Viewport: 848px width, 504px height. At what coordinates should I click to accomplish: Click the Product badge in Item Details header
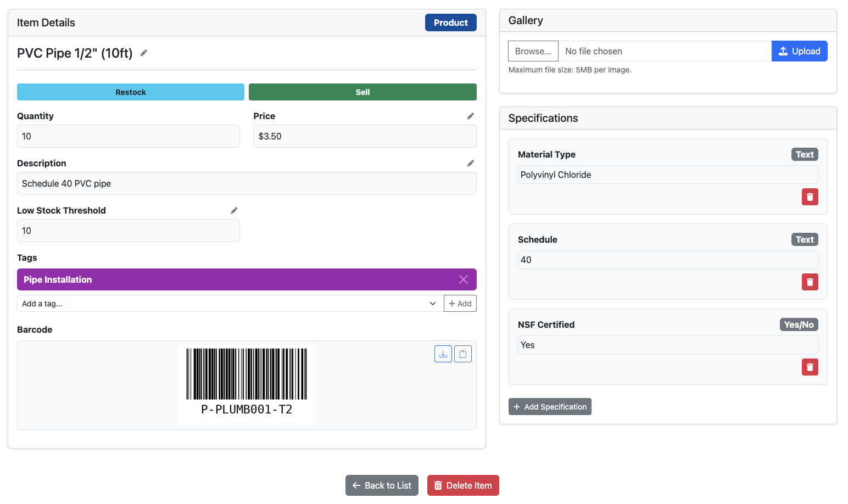click(450, 23)
